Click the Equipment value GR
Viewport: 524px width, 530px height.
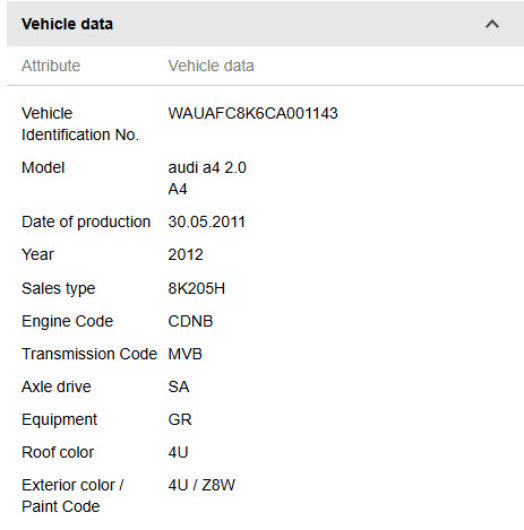180,419
